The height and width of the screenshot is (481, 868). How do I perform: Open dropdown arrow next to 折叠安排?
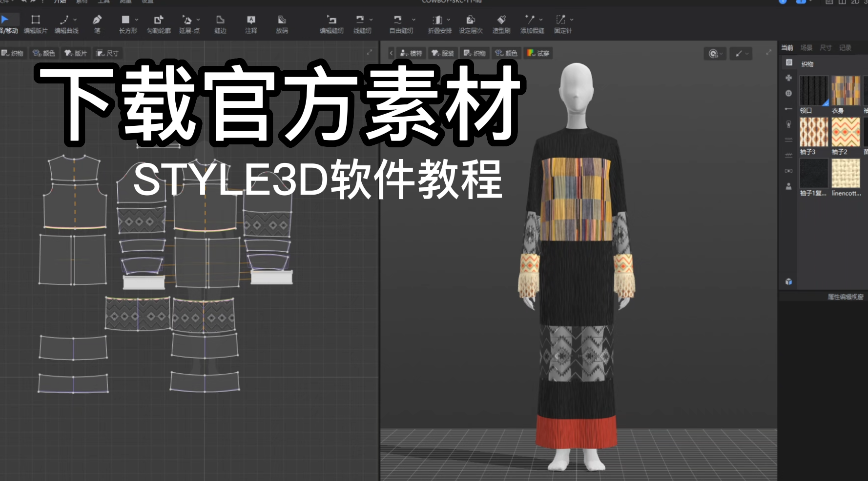pos(449,20)
